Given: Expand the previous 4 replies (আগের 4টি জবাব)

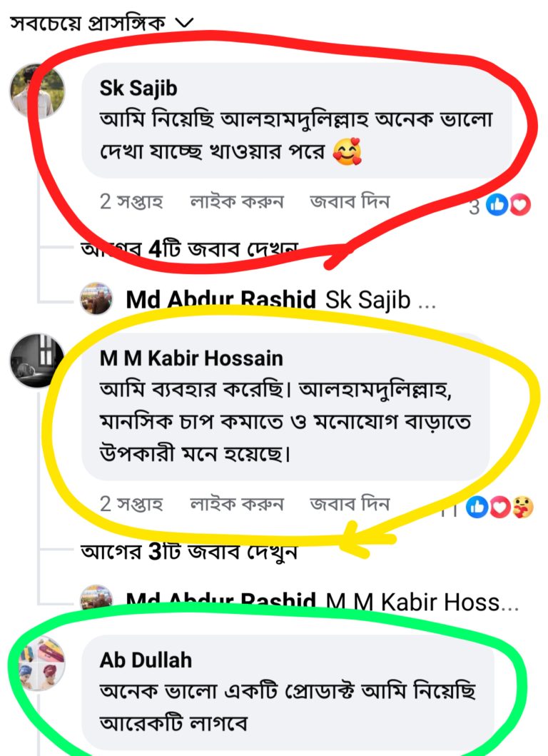Looking at the screenshot, I should (189, 248).
